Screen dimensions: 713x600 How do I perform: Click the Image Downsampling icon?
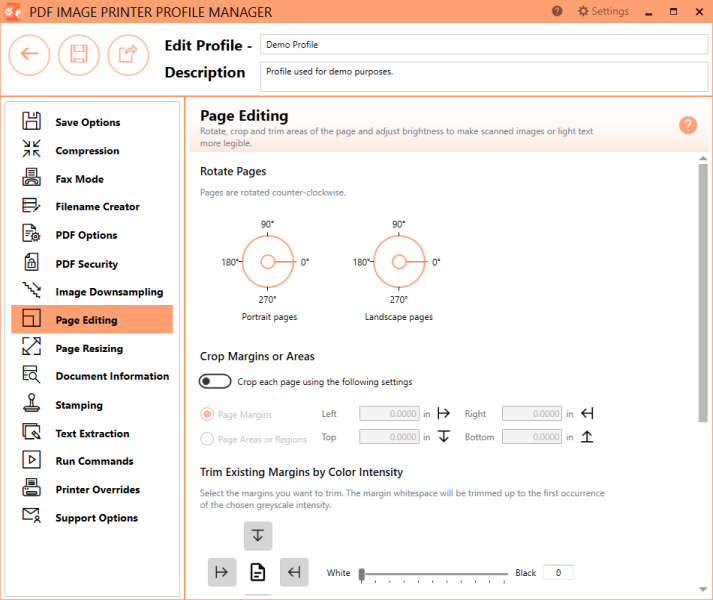tap(31, 290)
